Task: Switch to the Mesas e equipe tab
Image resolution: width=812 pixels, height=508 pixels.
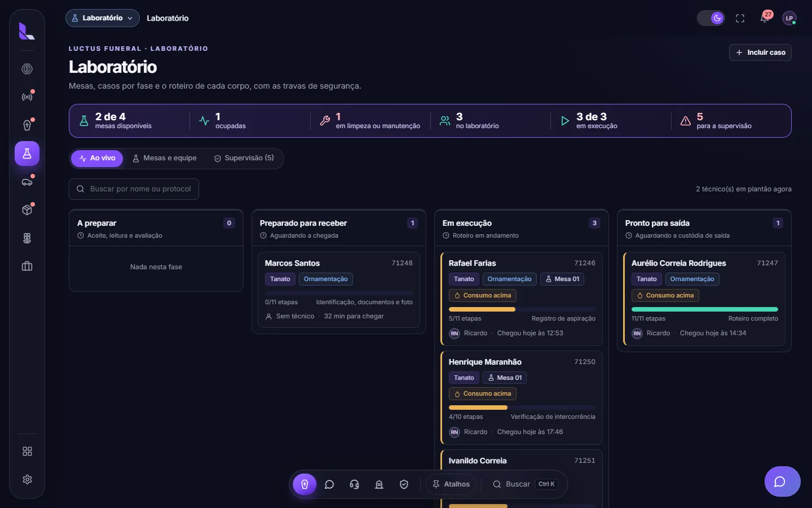Action: coord(165,159)
